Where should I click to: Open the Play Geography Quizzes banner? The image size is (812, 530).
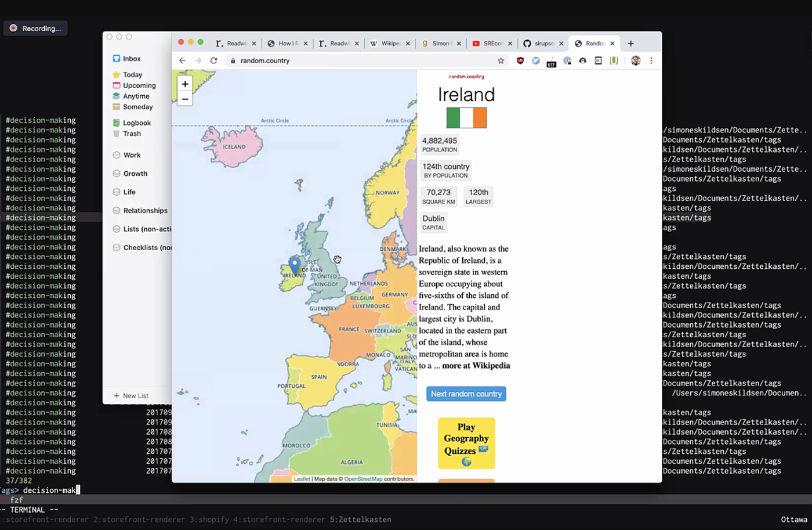coord(466,443)
